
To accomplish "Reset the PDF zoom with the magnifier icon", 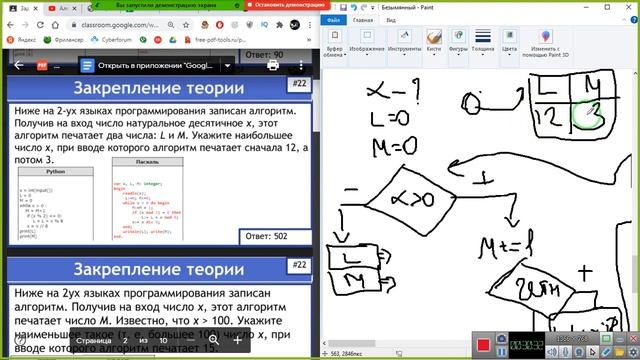I will [213, 340].
